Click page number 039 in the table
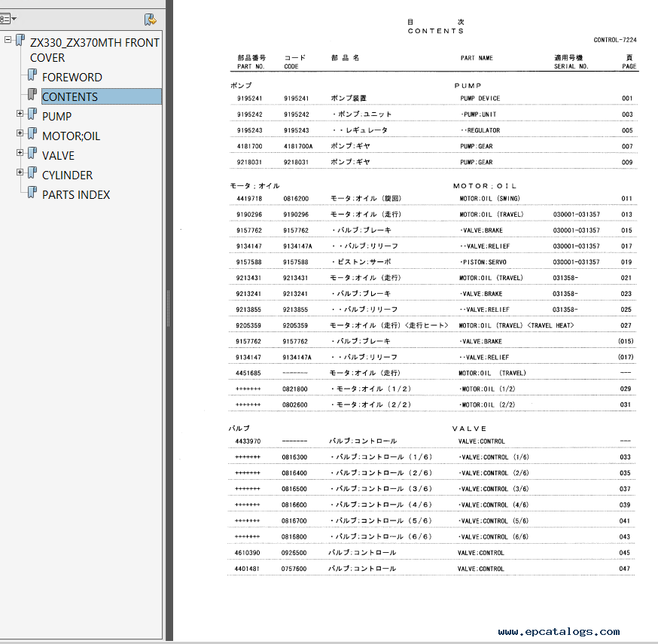 coord(625,505)
